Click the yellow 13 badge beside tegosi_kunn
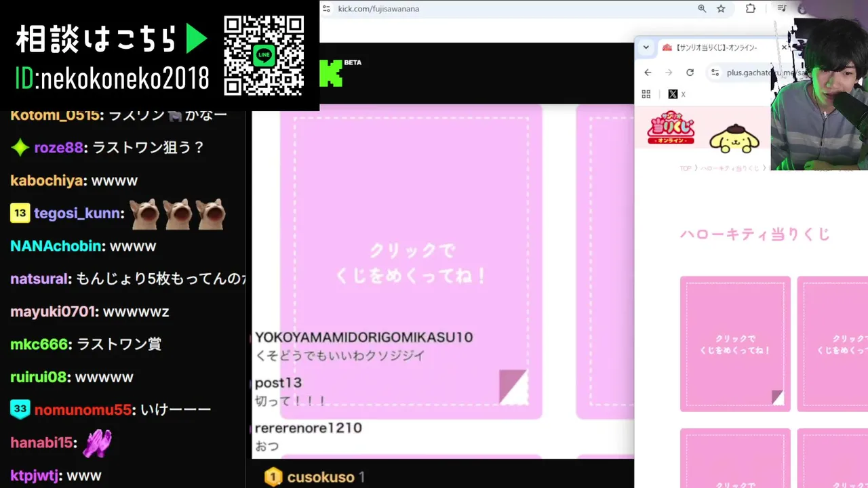Image resolution: width=868 pixels, height=488 pixels. [20, 213]
